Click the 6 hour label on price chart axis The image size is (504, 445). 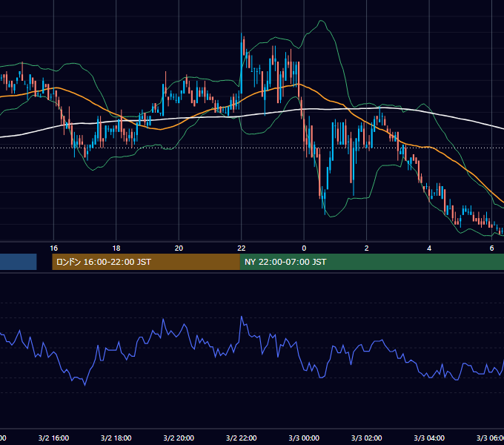(491, 248)
